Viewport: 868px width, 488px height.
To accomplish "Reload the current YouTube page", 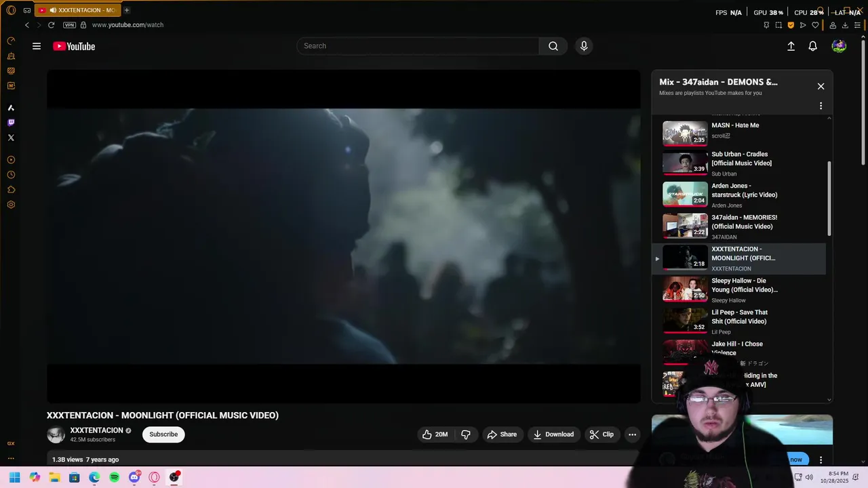I will click(51, 25).
